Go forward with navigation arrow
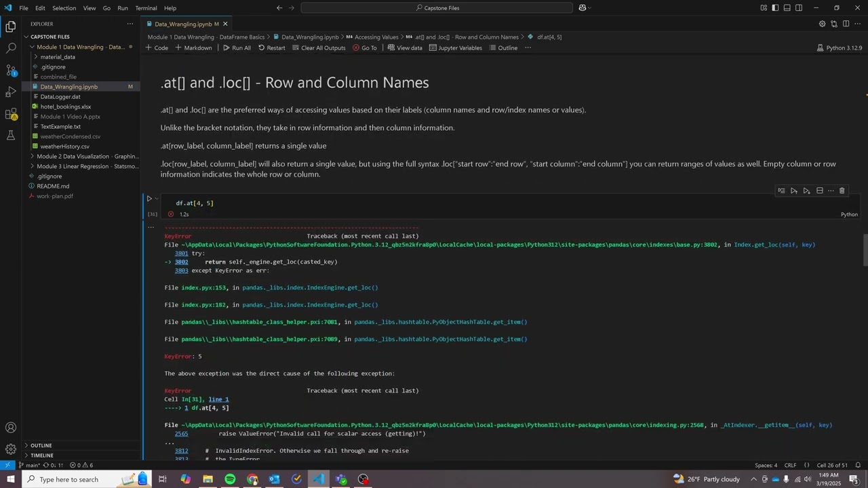868x488 pixels. point(292,8)
